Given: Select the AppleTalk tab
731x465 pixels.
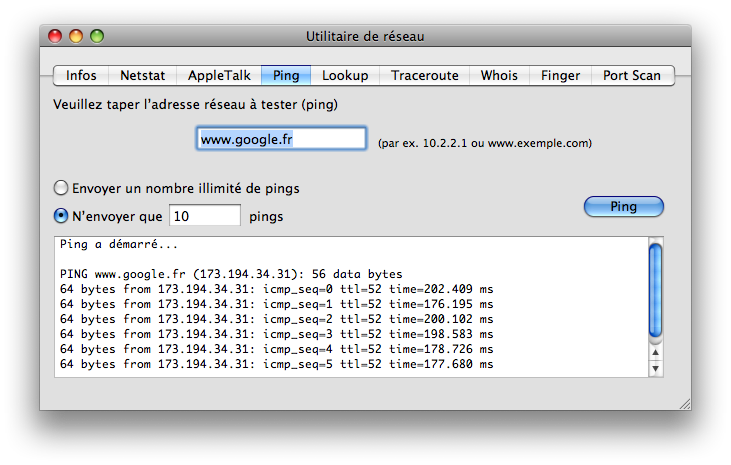Looking at the screenshot, I should click(219, 76).
